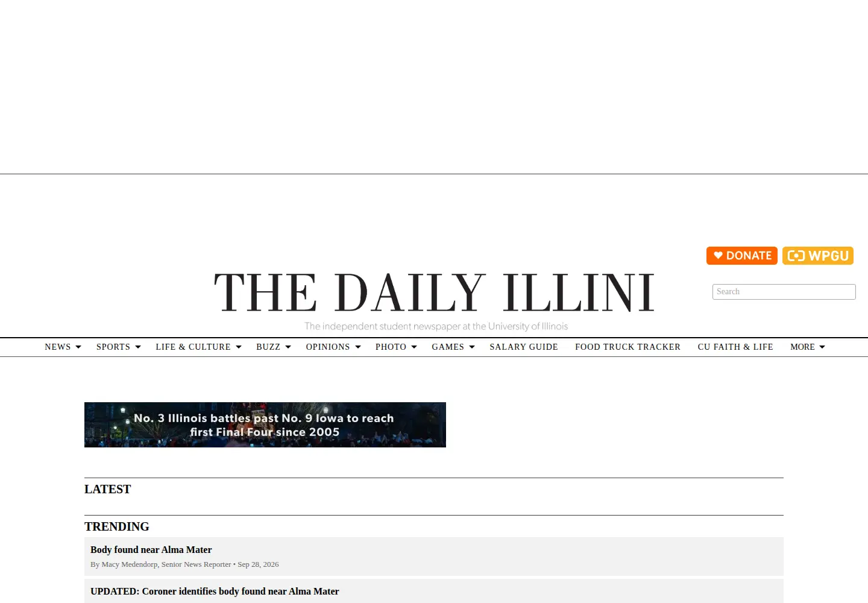Expand the MORE dropdown arrow
The image size is (868, 603).
click(x=822, y=347)
